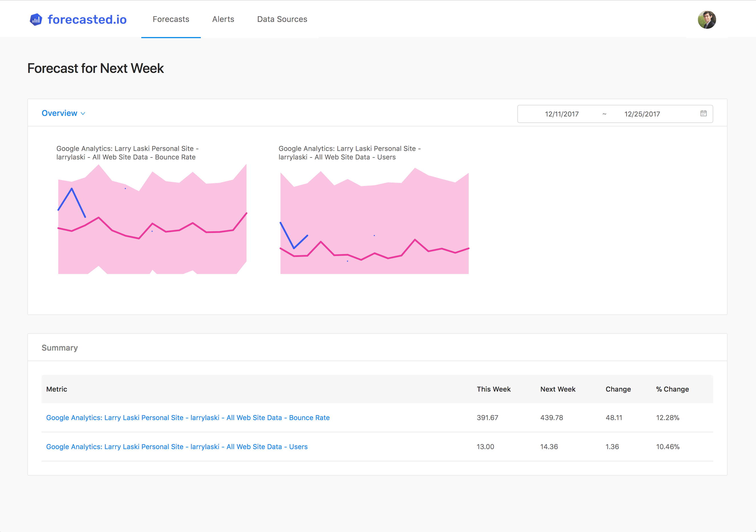Click the user profile avatar
Image resolution: width=756 pixels, height=532 pixels.
(707, 20)
